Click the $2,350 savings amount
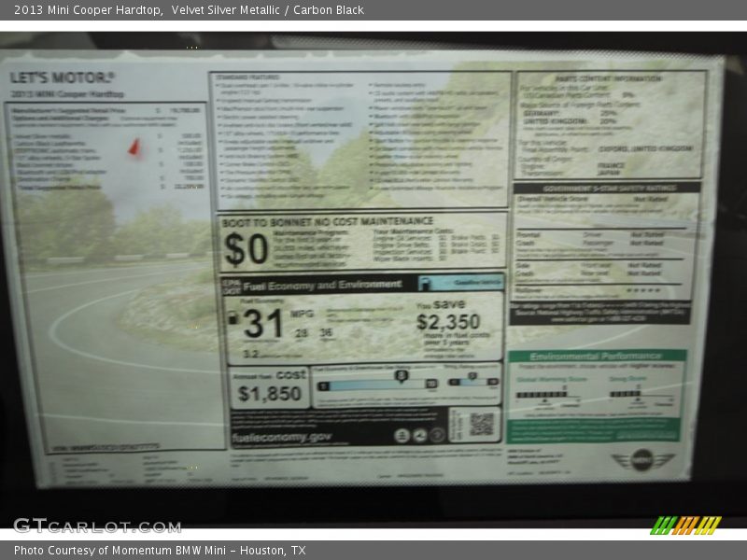747x560 pixels. 447,322
